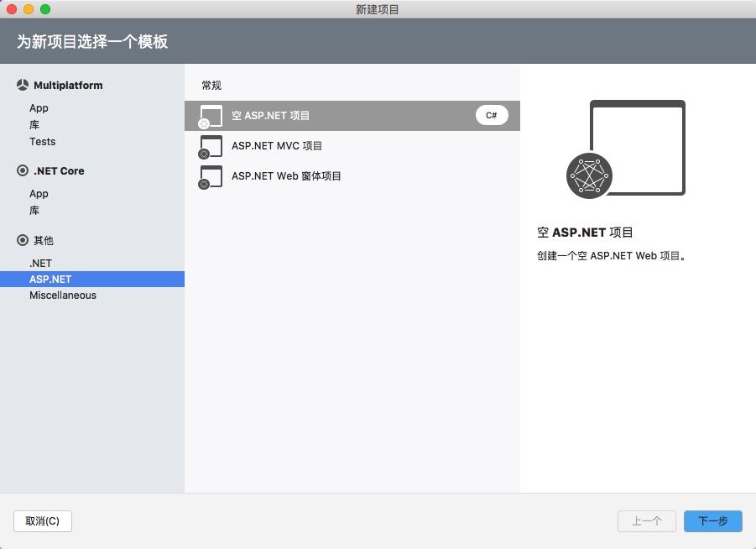756x549 pixels.
Task: Select App under .NET Core
Action: coord(39,193)
